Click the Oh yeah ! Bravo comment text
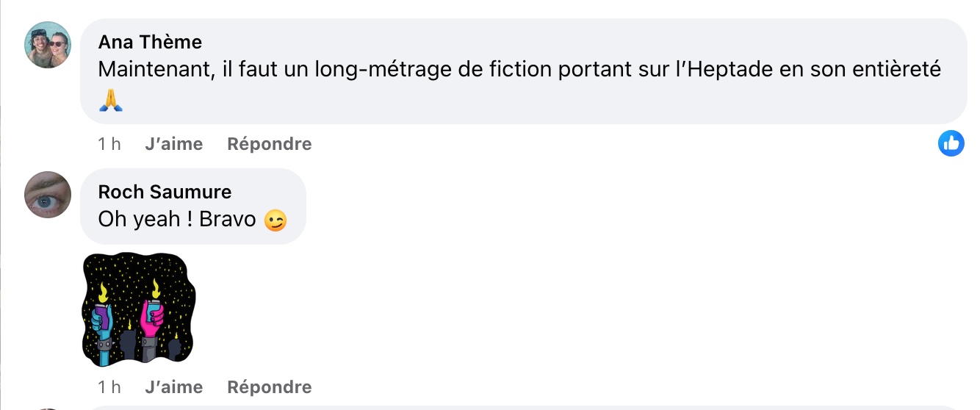 tap(179, 220)
